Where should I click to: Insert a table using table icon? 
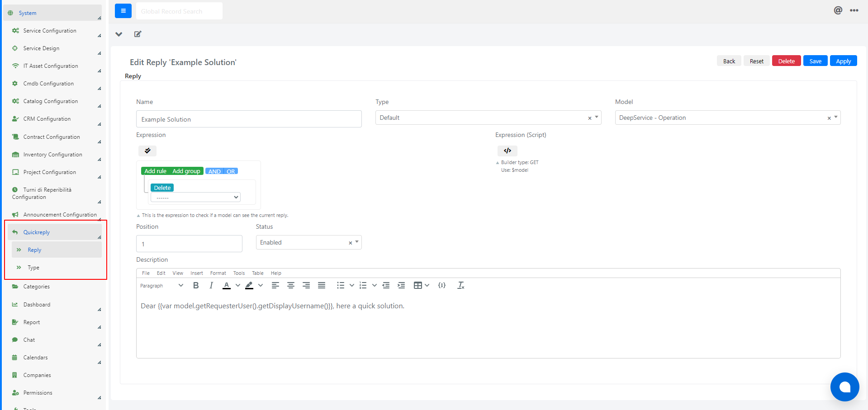[x=418, y=285]
